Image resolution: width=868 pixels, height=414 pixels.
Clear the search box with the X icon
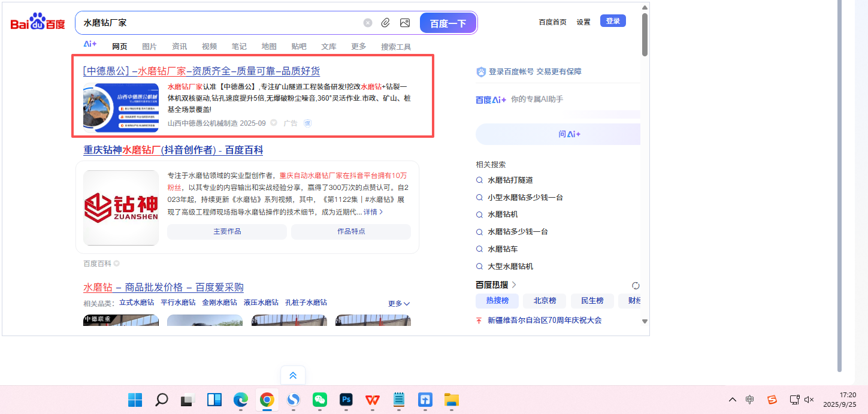pyautogui.click(x=368, y=23)
